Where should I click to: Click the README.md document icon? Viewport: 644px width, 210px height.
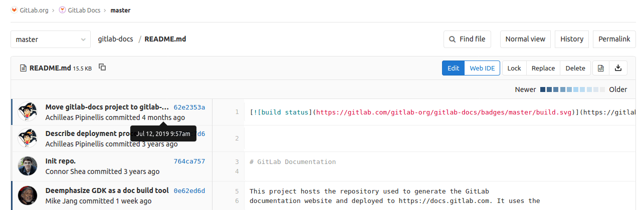[23, 68]
